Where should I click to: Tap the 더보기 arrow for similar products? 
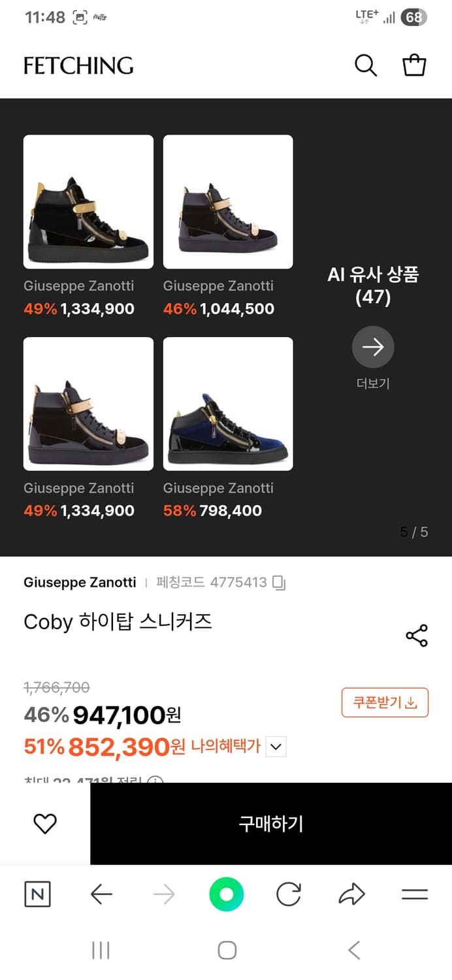373,347
